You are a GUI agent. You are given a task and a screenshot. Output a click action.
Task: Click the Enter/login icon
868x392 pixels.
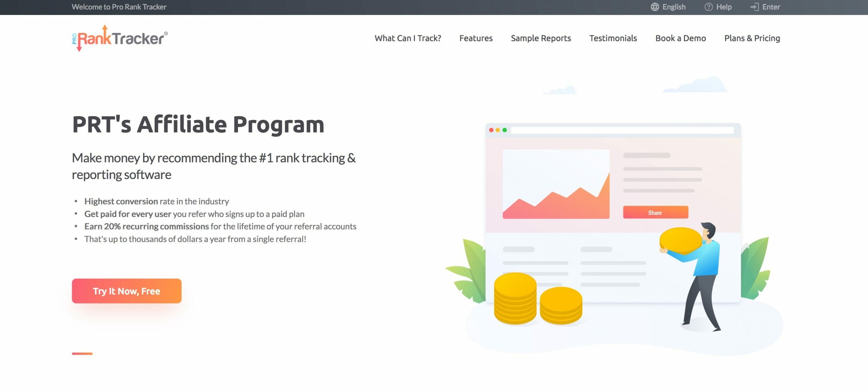(754, 7)
